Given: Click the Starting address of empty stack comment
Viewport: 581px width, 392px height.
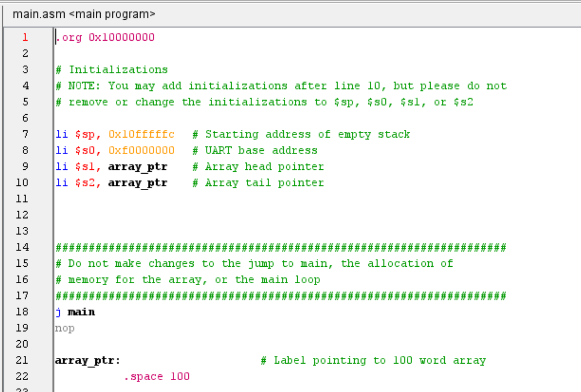Looking at the screenshot, I should pos(301,134).
